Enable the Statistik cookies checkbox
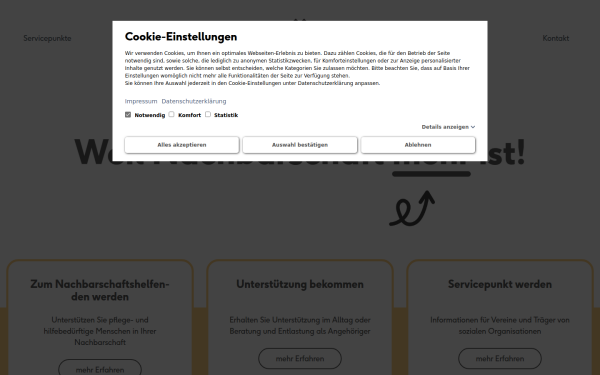Image resolution: width=600 pixels, height=375 pixels. click(x=208, y=114)
